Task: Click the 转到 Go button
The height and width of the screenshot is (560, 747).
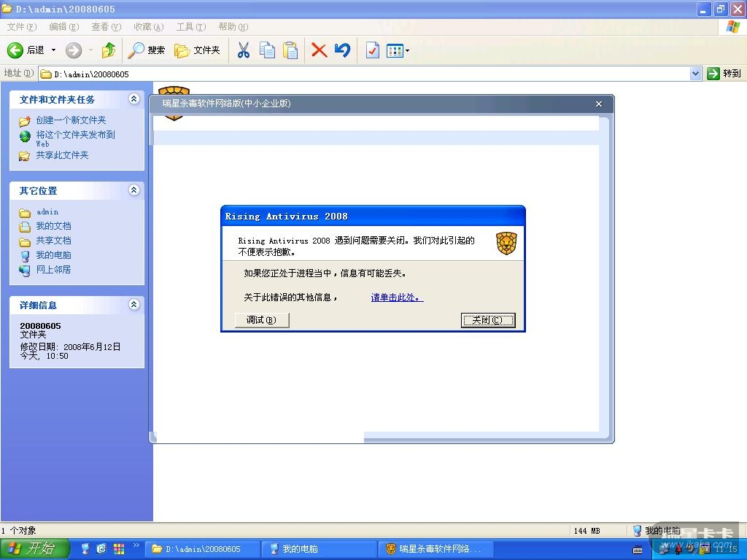Action: 724,74
